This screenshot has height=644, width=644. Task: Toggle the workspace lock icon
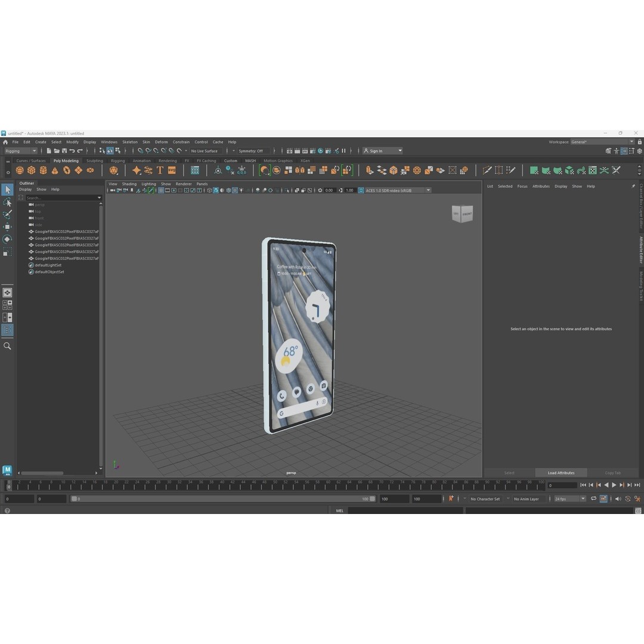tap(639, 142)
